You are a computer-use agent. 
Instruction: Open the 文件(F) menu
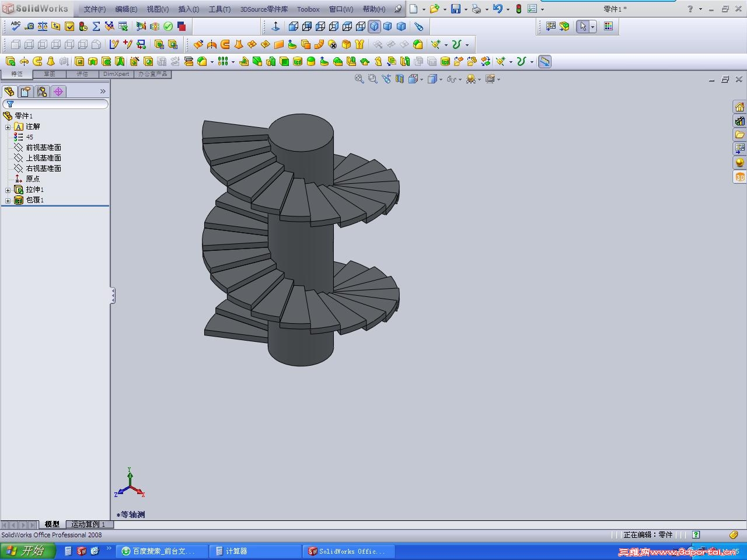click(95, 9)
